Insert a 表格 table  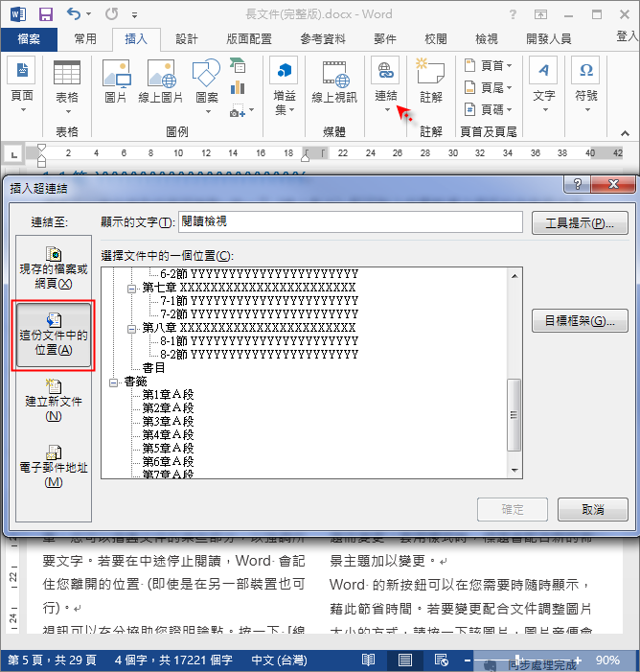click(67, 88)
